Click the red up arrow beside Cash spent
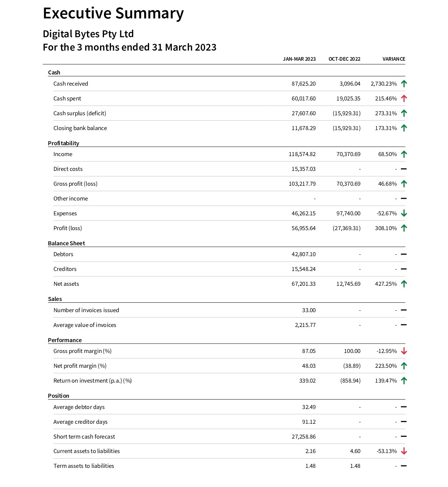 tap(404, 98)
